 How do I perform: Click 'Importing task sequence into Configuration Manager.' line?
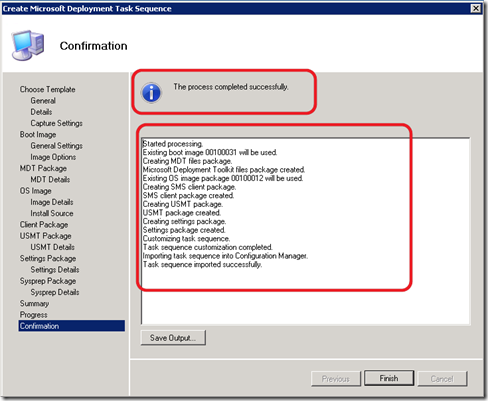[x=225, y=256]
